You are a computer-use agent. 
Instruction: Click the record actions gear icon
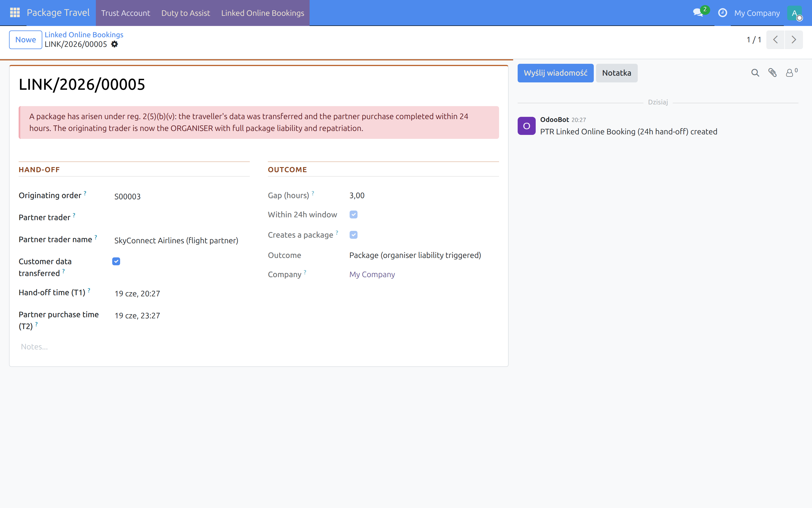(114, 44)
